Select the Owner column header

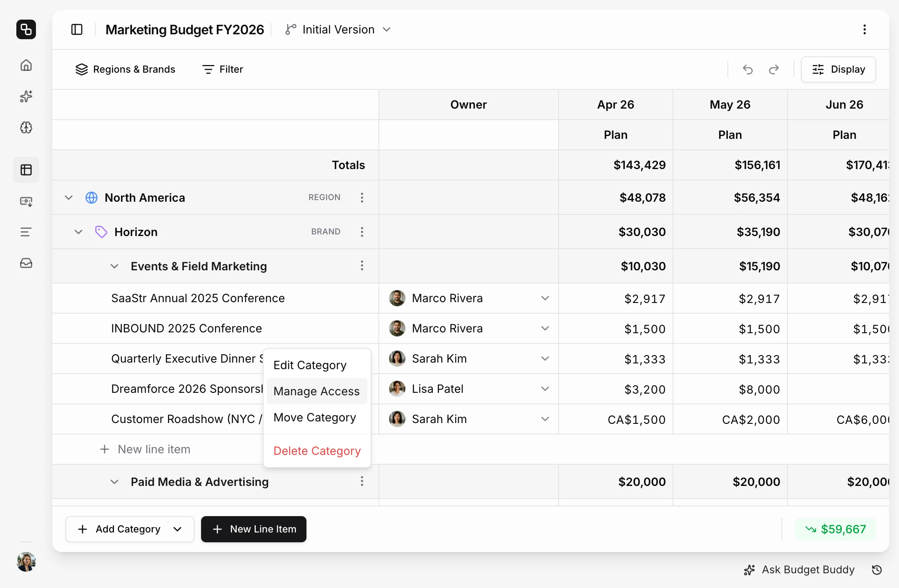tap(469, 105)
